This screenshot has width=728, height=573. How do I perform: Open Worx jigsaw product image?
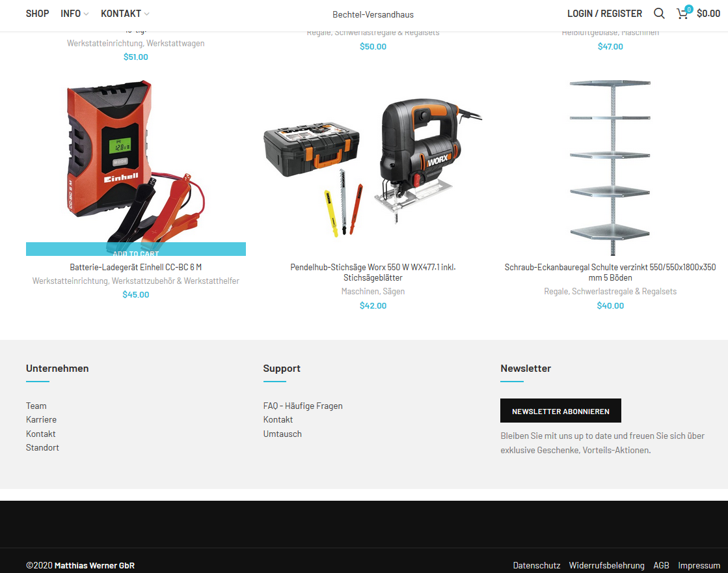(x=373, y=167)
